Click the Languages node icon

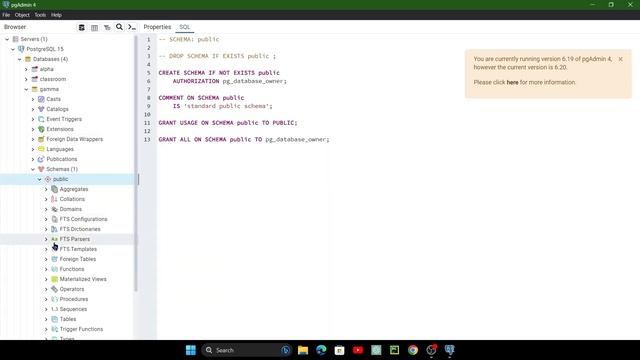(41, 149)
